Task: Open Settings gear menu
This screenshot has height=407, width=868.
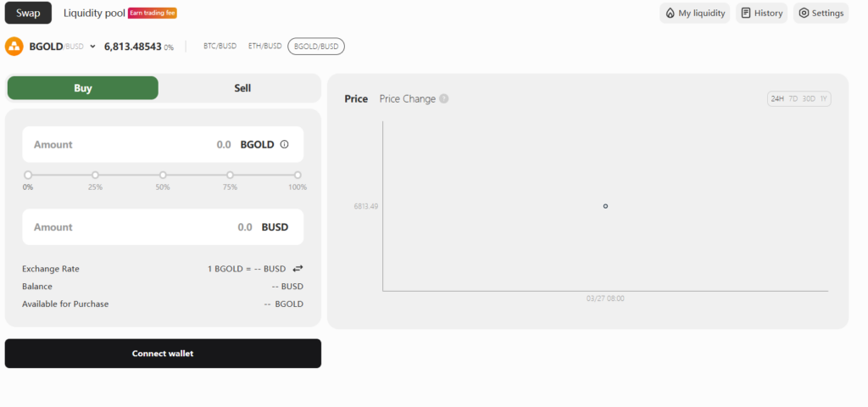Action: pyautogui.click(x=820, y=14)
